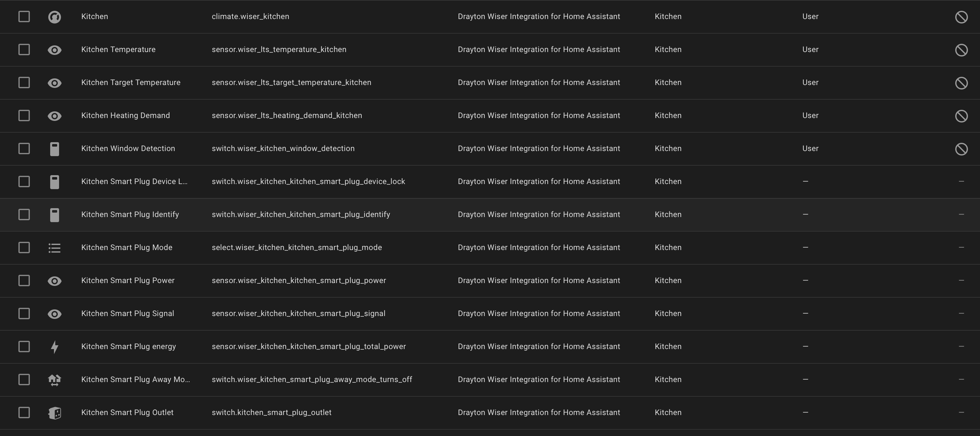Select the Kitchen Smart Plug Identify checkbox

24,215
